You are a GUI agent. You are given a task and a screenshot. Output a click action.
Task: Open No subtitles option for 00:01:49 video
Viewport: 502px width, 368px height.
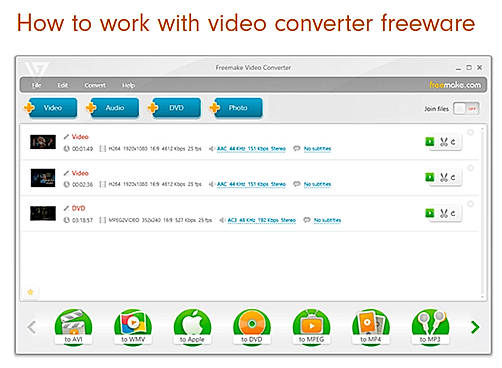[317, 149]
